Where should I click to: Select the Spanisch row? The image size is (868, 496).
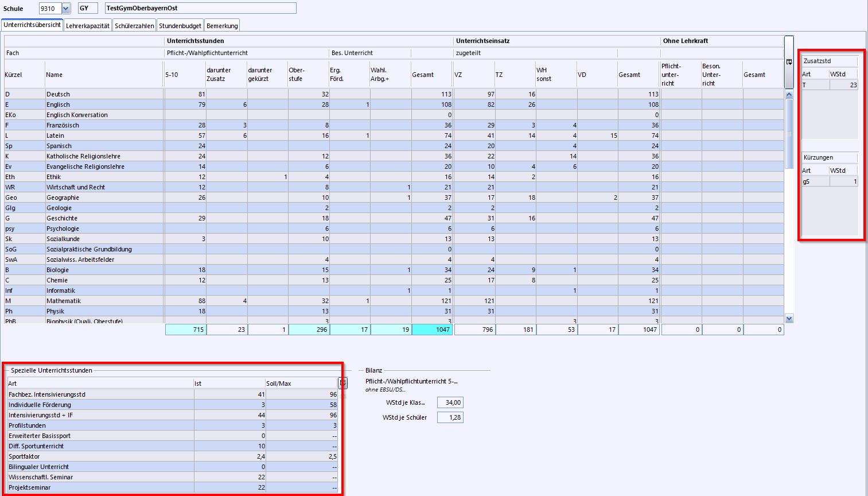[x=394, y=146]
